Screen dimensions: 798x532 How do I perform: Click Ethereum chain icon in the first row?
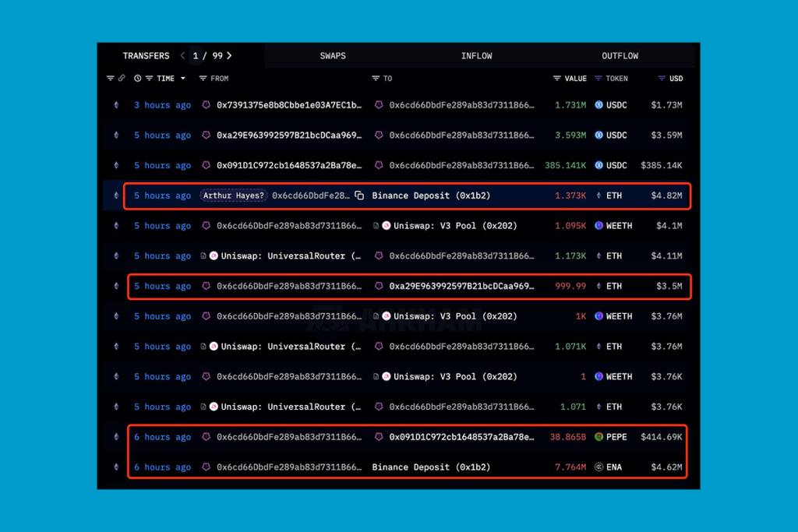click(x=117, y=105)
